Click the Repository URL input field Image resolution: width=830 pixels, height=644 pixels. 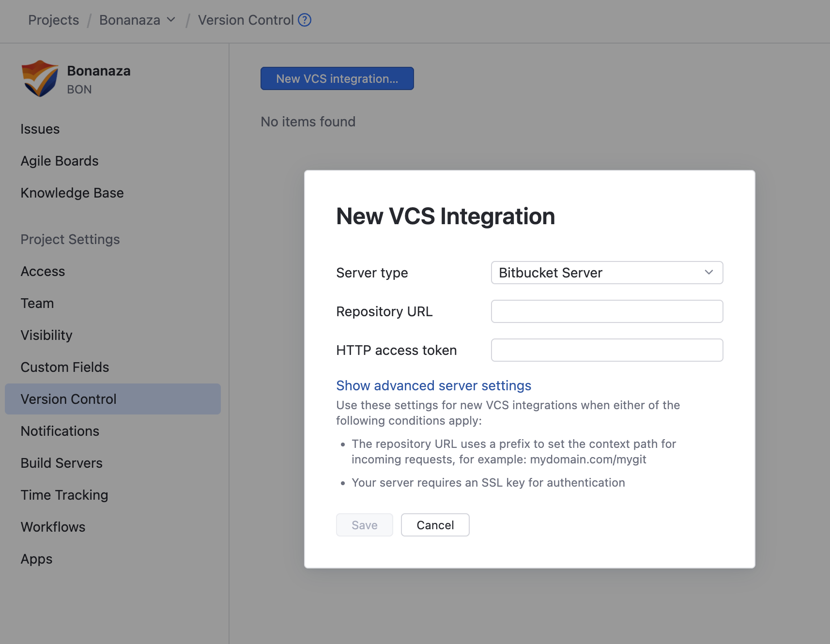coord(606,311)
